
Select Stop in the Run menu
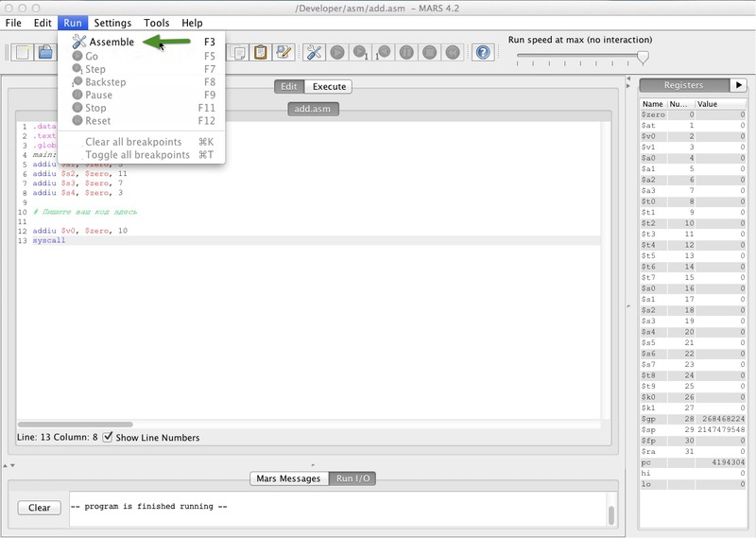(x=141, y=108)
